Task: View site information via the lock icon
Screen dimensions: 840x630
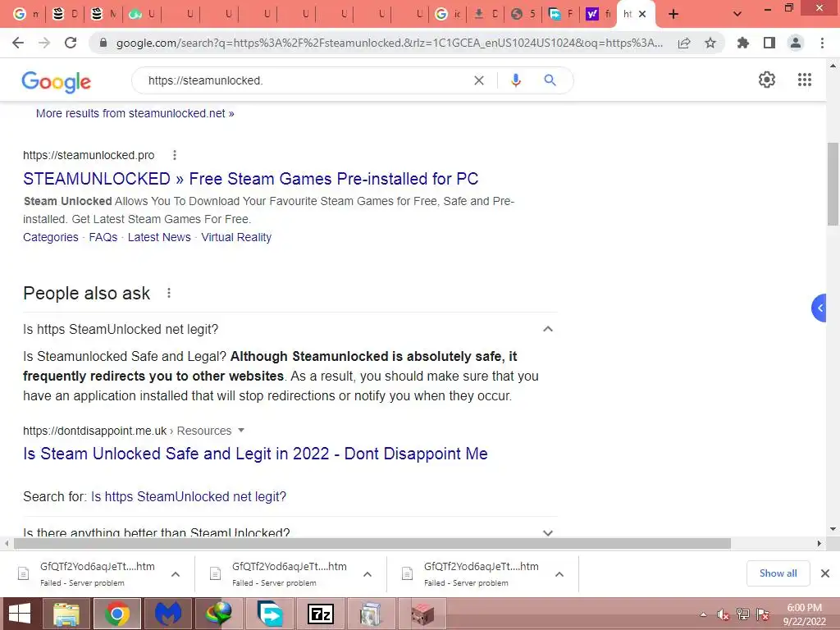Action: (103, 43)
